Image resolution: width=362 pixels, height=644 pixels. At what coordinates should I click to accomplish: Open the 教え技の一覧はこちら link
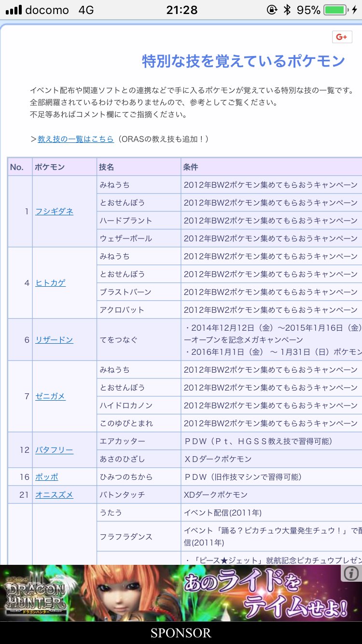76,139
